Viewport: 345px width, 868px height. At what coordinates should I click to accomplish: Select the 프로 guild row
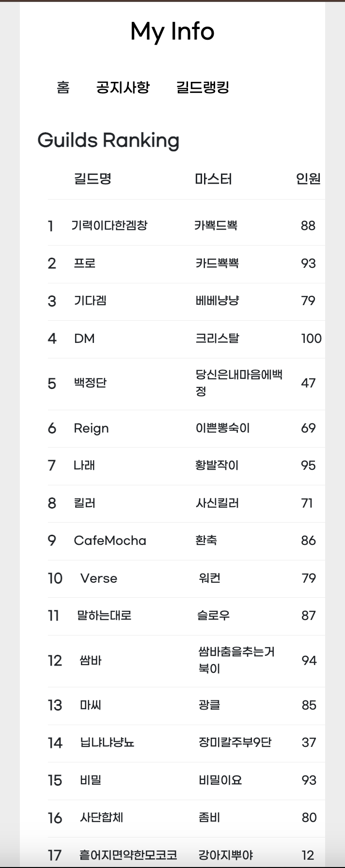pos(85,263)
